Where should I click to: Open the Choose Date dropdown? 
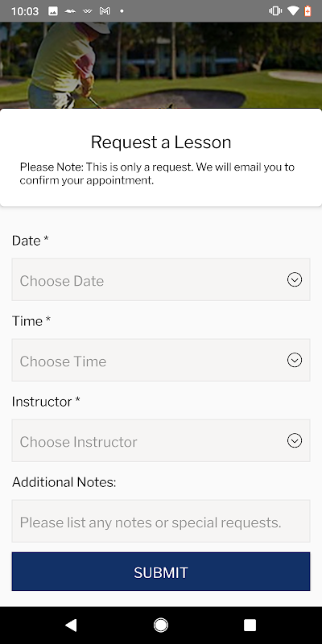(161, 279)
